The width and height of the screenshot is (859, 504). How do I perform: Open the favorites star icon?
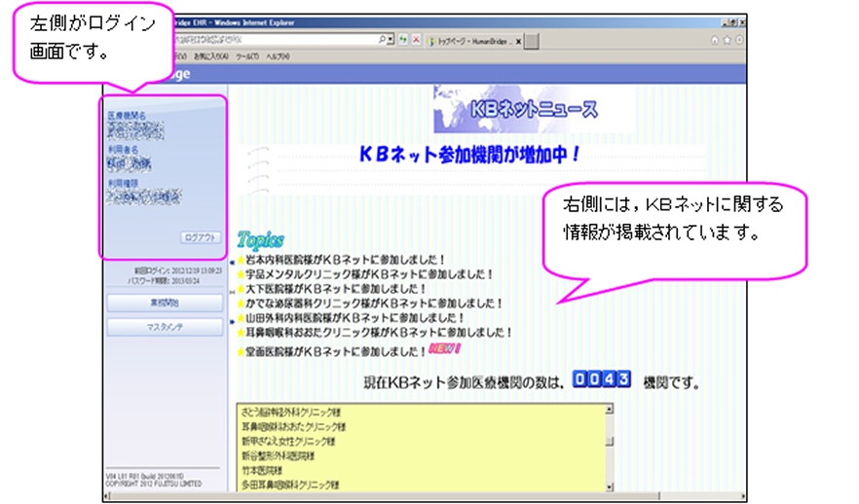pyautogui.click(x=727, y=40)
